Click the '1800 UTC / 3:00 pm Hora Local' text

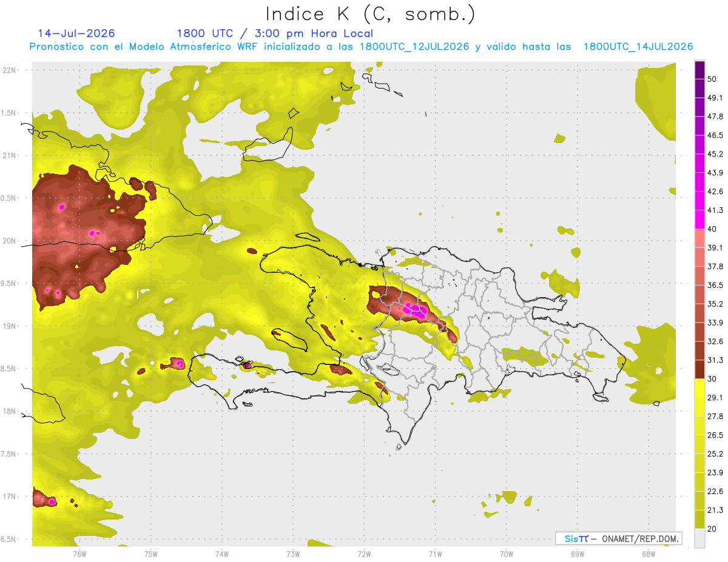(x=275, y=33)
